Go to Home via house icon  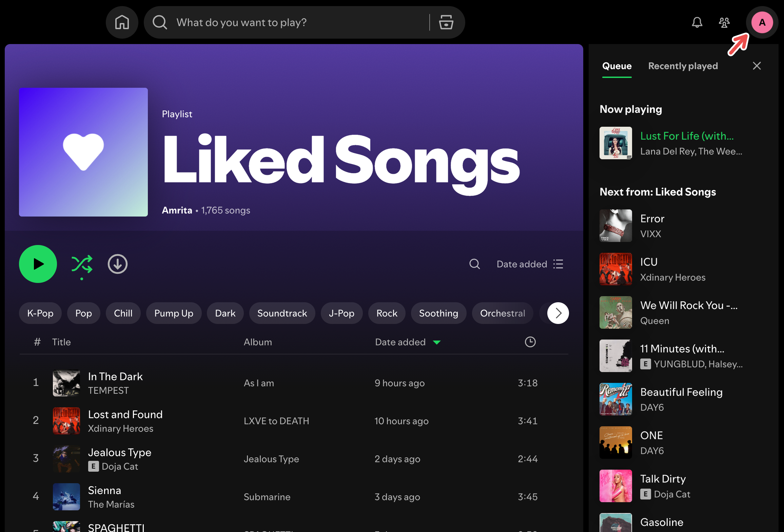pyautogui.click(x=122, y=22)
